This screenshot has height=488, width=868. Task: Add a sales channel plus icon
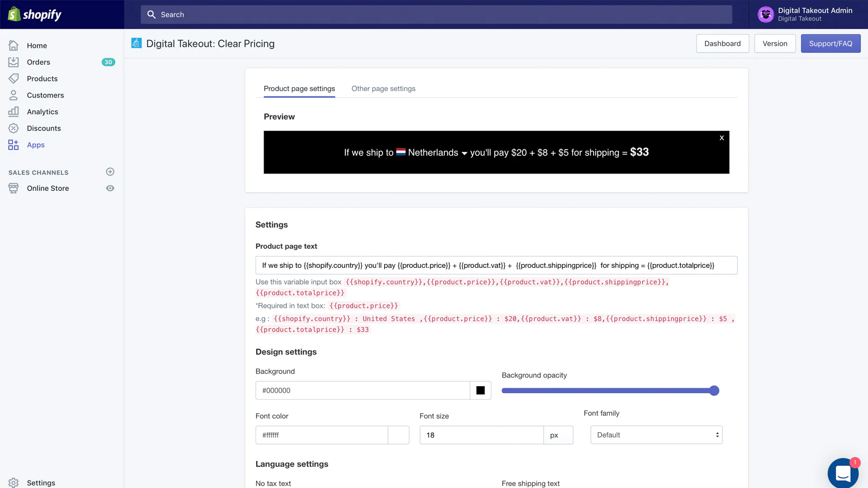110,172
